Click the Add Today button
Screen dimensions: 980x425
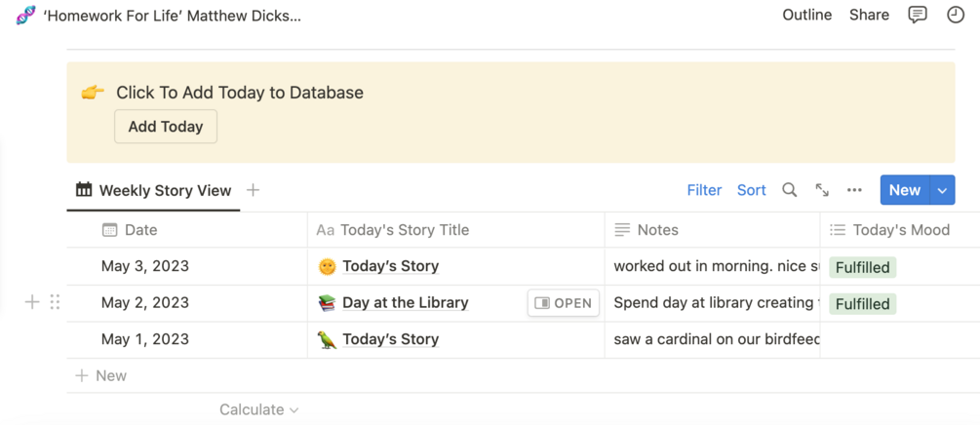[166, 127]
